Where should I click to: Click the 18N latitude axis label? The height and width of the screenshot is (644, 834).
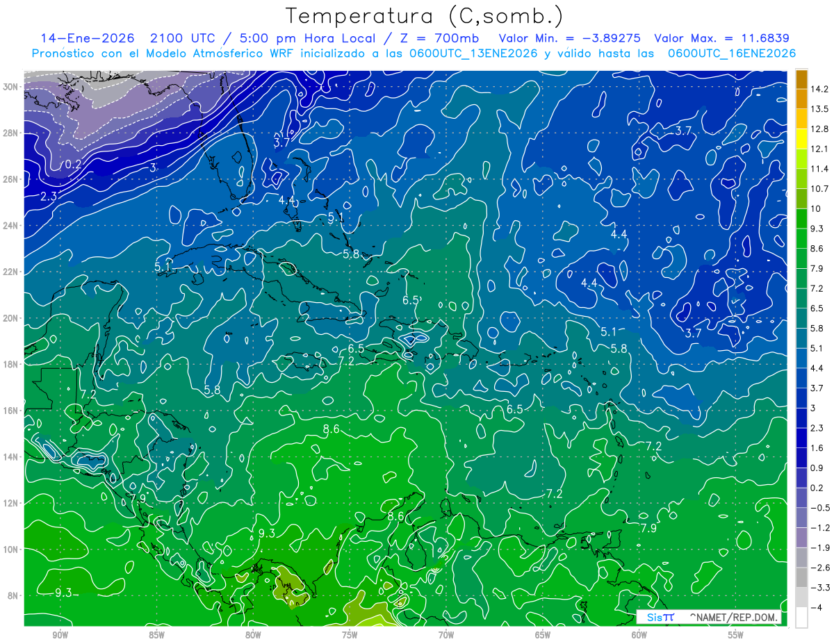click(x=11, y=364)
